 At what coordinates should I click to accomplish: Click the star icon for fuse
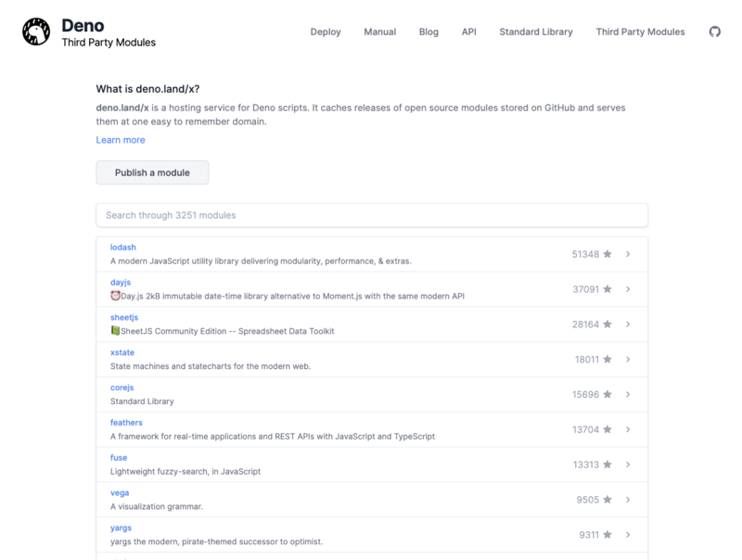[608, 465]
